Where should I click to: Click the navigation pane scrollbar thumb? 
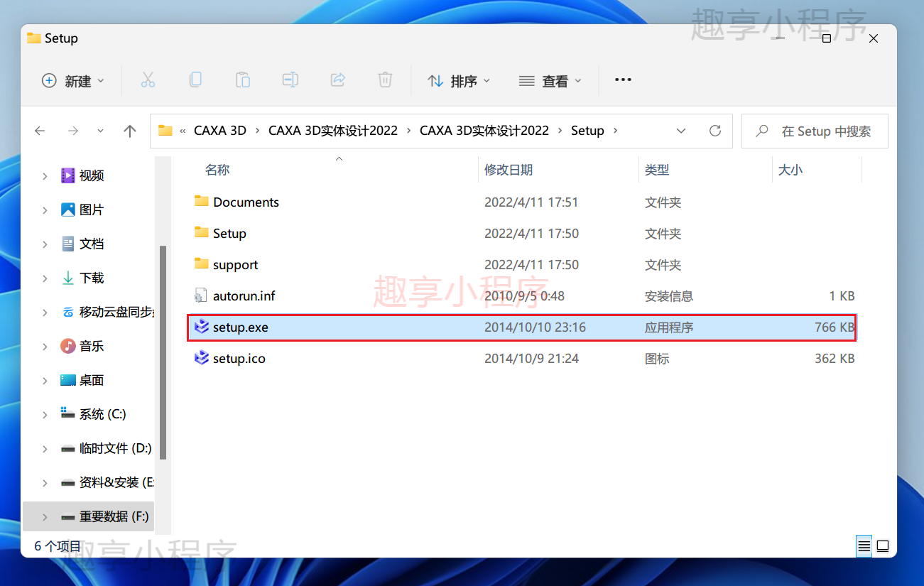(x=163, y=352)
